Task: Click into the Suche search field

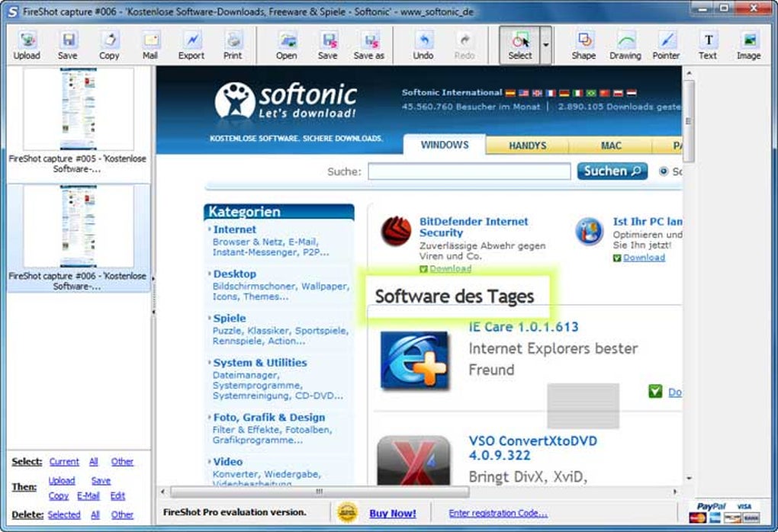Action: click(469, 171)
